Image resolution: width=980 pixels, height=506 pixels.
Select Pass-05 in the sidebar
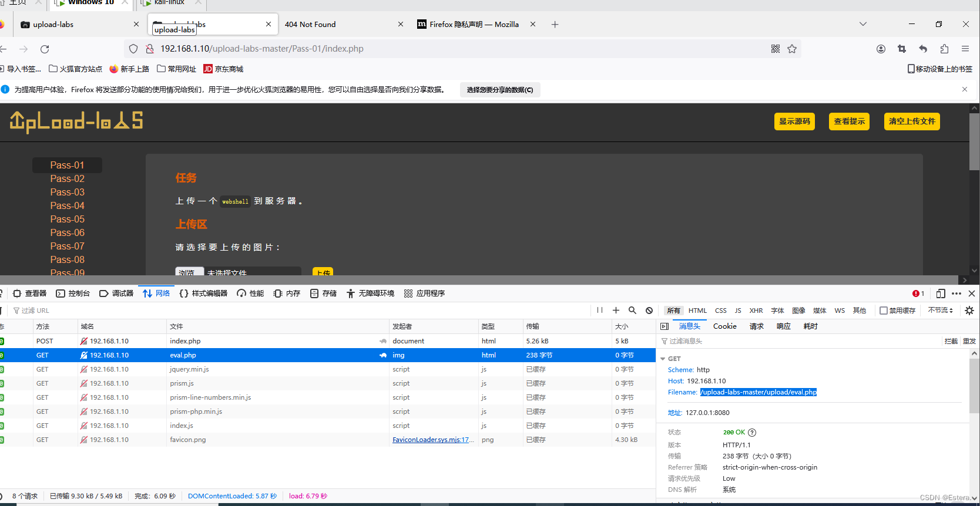67,219
